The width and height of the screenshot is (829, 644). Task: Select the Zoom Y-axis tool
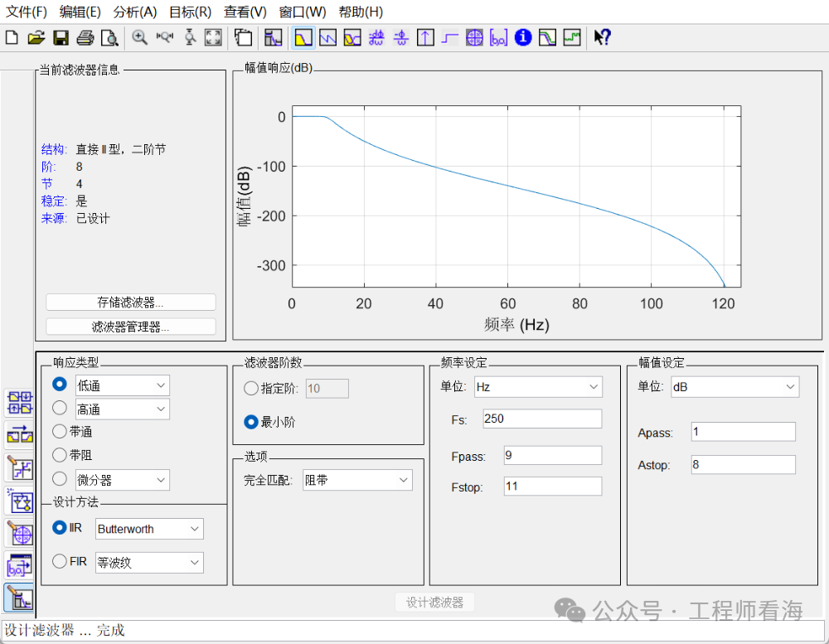190,37
